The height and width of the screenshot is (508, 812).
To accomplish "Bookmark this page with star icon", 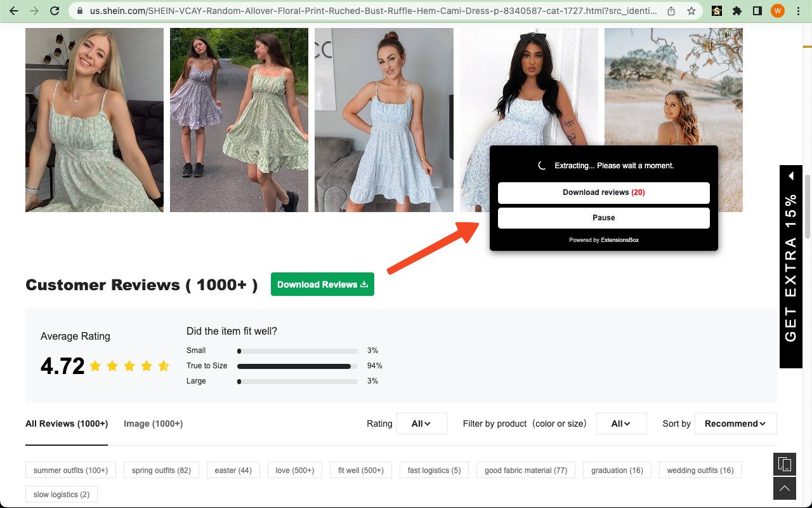I will point(691,11).
